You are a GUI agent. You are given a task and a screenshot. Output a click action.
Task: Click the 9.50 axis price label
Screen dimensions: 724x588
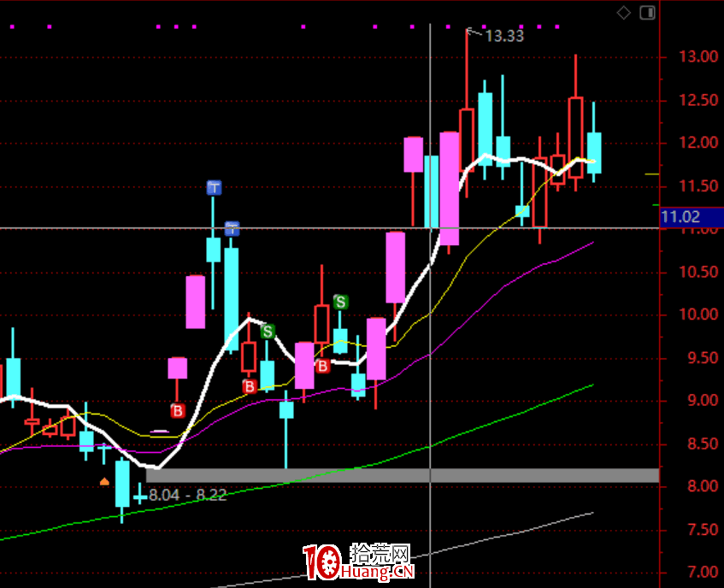(x=703, y=358)
